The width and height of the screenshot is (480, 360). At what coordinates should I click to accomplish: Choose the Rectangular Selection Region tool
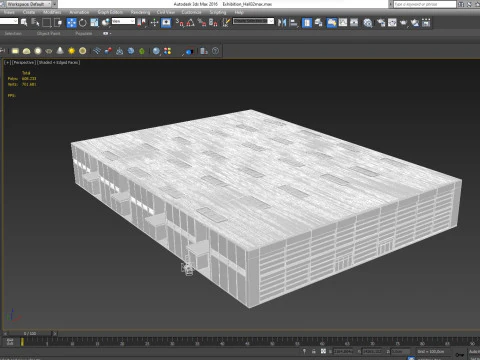(47, 23)
